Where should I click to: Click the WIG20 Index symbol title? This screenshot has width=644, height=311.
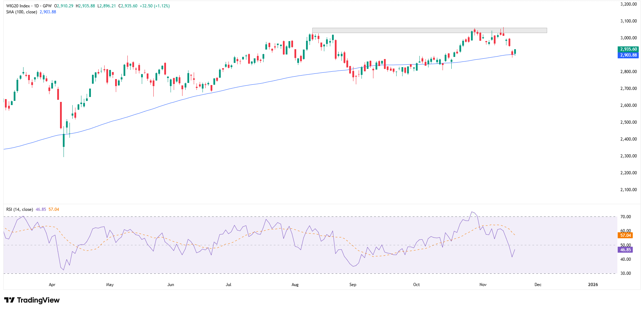(18, 6)
